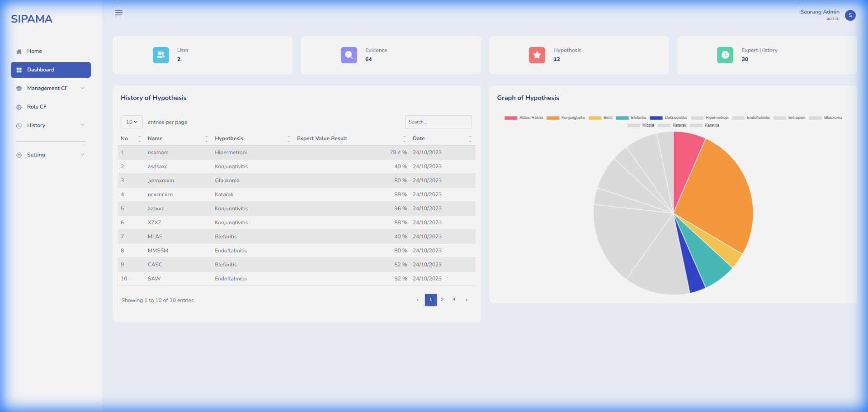
Task: Open the History sidebar menu item
Action: 36,125
